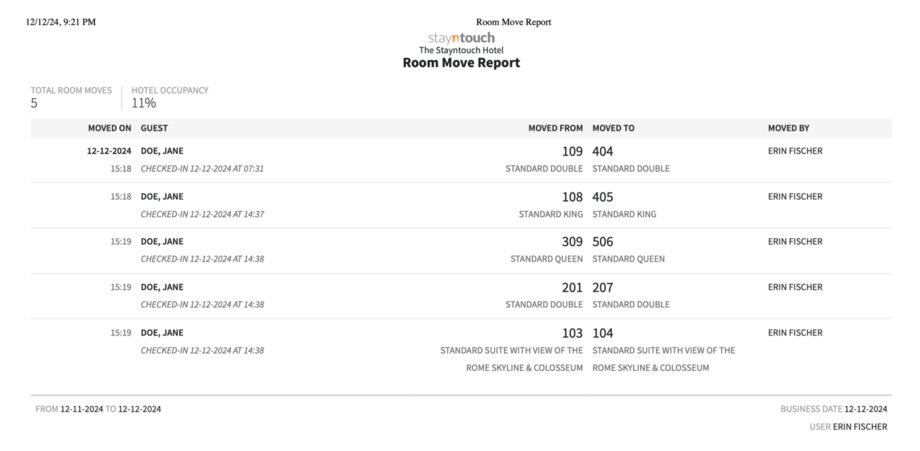
Task: Click the Moved To column header
Action: [x=613, y=128]
